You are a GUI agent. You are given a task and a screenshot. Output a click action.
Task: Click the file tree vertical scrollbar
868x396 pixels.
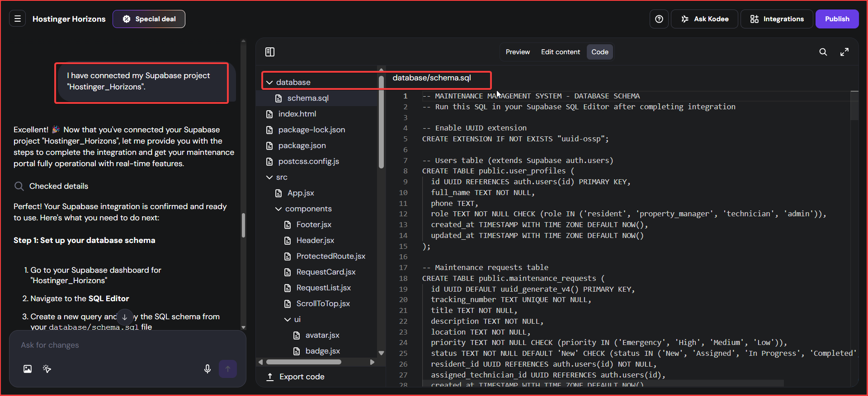[381, 122]
